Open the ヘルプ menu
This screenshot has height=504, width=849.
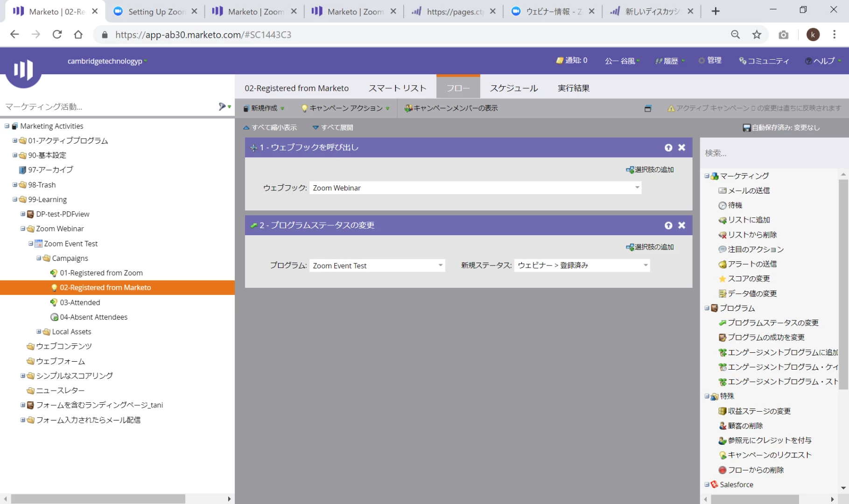click(824, 61)
